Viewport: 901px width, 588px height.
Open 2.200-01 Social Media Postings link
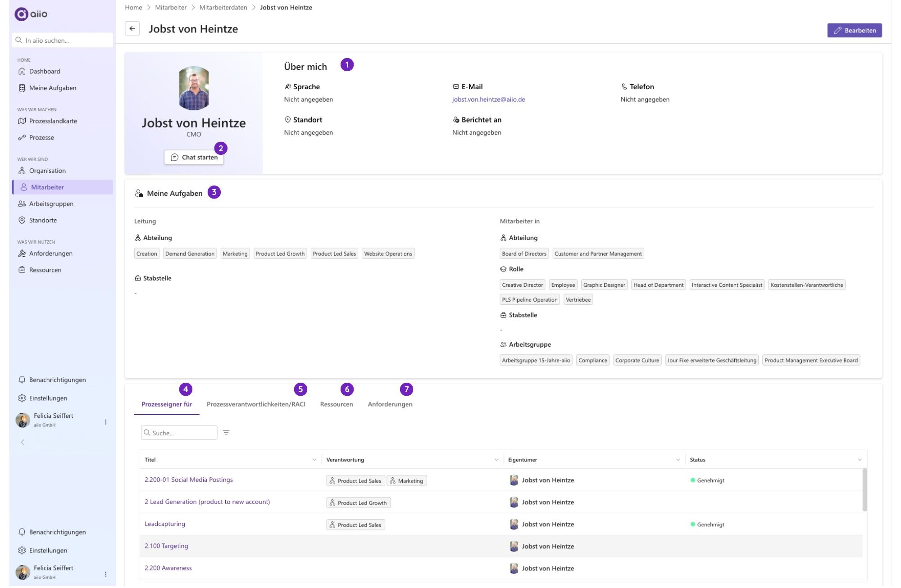pos(189,480)
